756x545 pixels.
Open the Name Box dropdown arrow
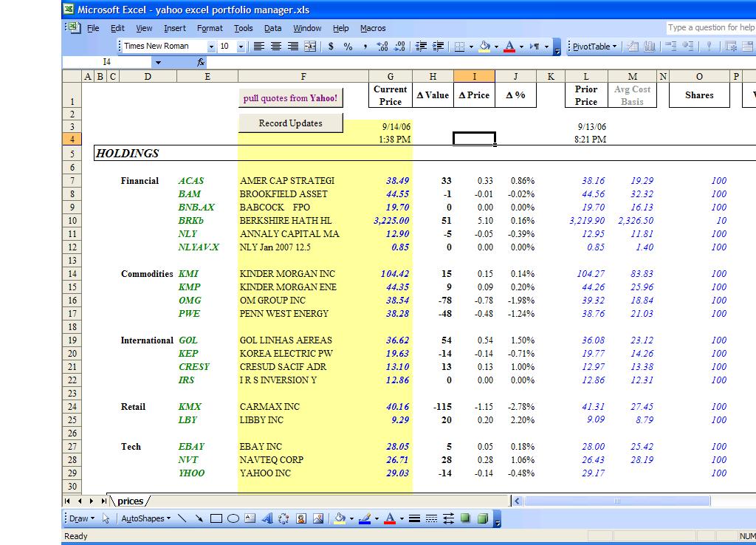158,62
